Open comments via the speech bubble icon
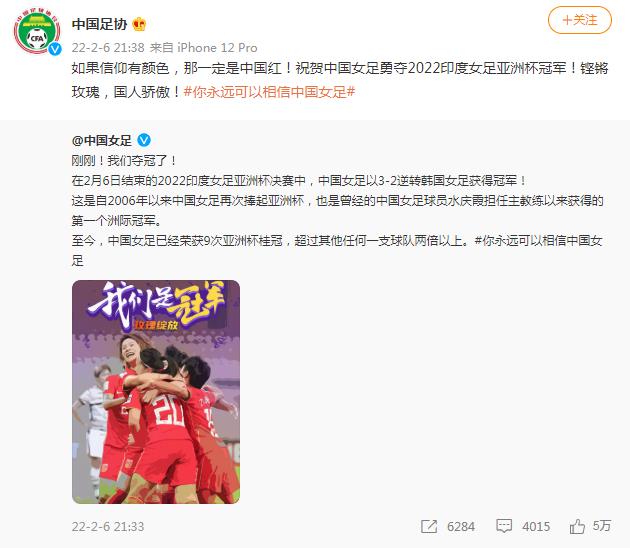Screen dimensions: 630x548 click(504, 526)
